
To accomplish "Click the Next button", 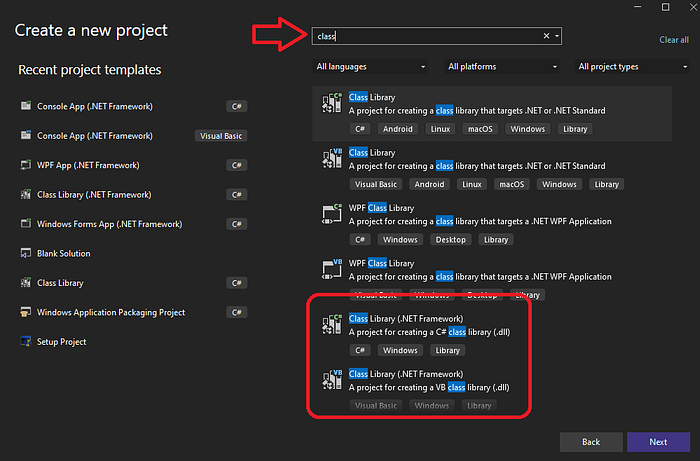I will click(658, 442).
